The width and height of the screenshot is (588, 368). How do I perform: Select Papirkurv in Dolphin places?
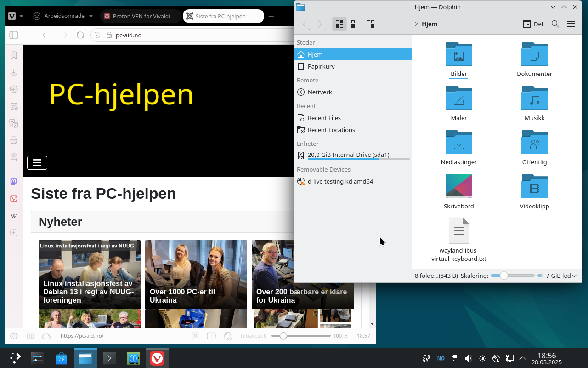(x=352, y=66)
